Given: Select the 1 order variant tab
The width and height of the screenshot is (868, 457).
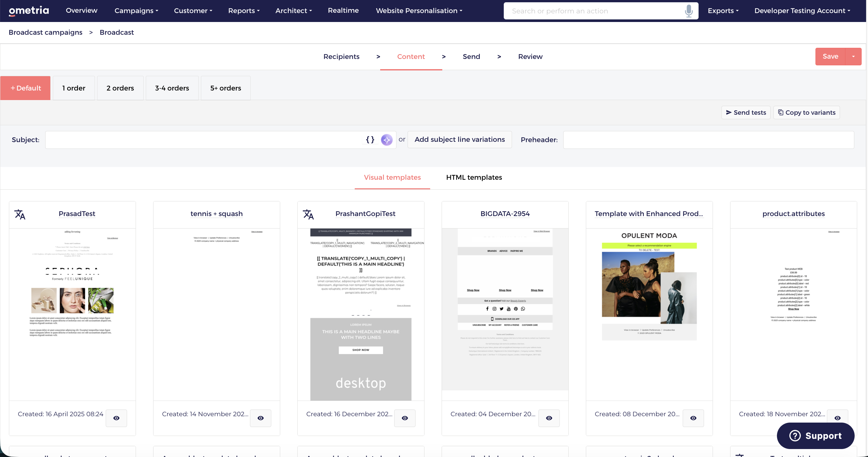Looking at the screenshot, I should click(74, 88).
